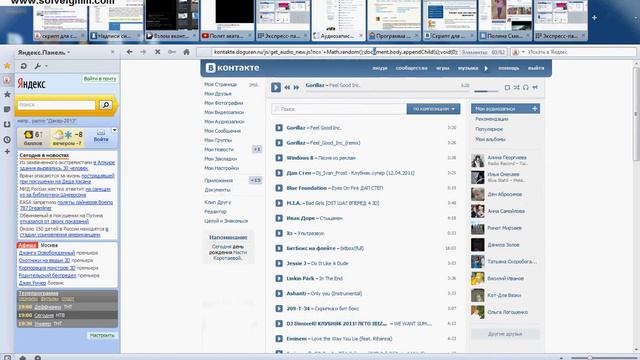Reload the Yandex panel

(24, 66)
